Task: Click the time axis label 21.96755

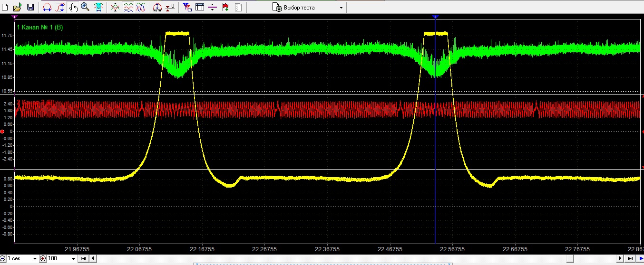Action: coord(78,249)
